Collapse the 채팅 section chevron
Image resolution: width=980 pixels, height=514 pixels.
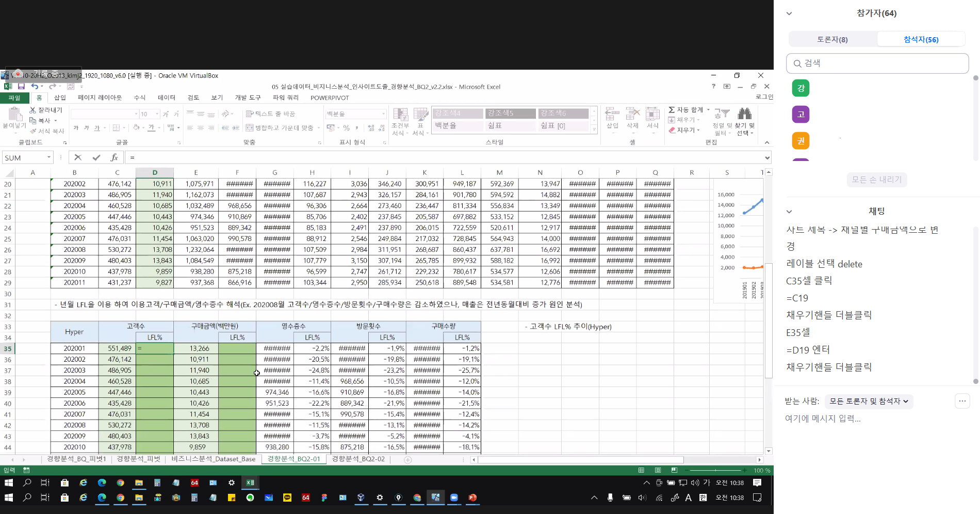789,212
